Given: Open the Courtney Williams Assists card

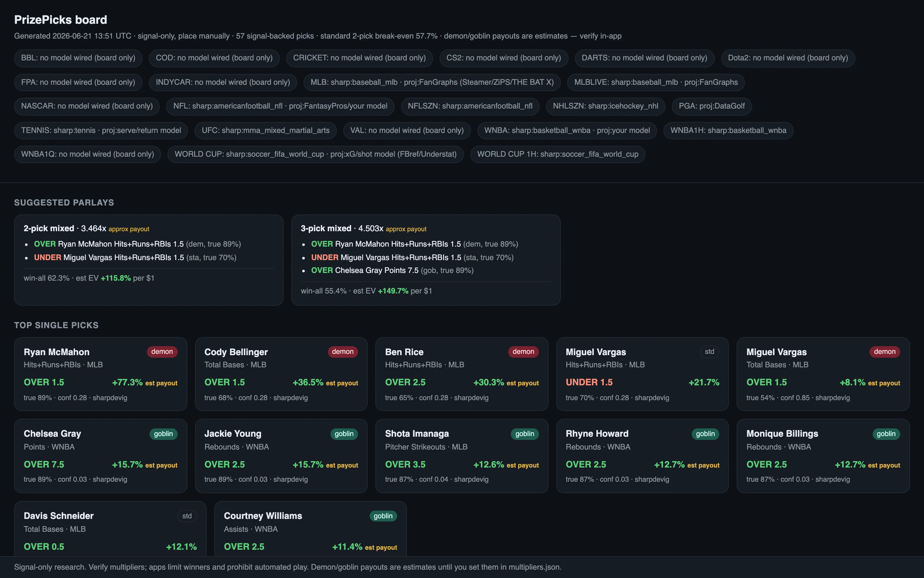Looking at the screenshot, I should coord(311,529).
